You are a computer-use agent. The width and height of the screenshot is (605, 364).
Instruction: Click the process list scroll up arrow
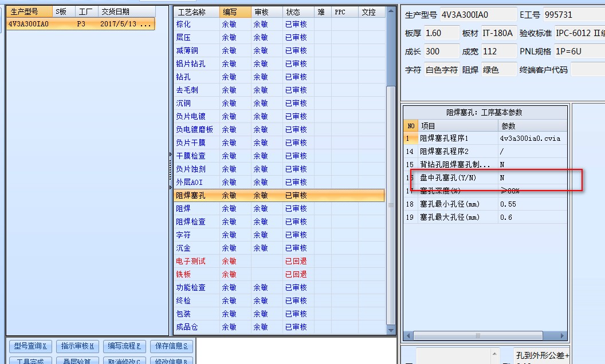[391, 10]
